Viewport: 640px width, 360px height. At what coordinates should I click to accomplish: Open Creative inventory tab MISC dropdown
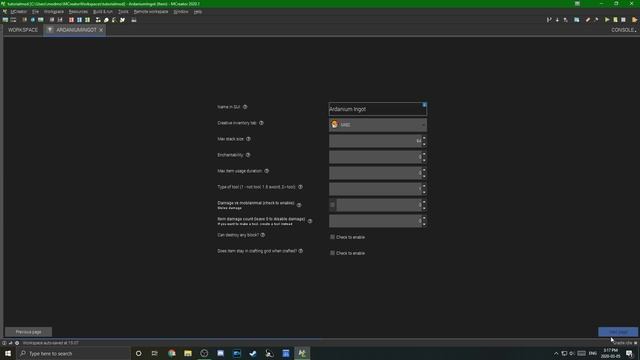[378, 125]
